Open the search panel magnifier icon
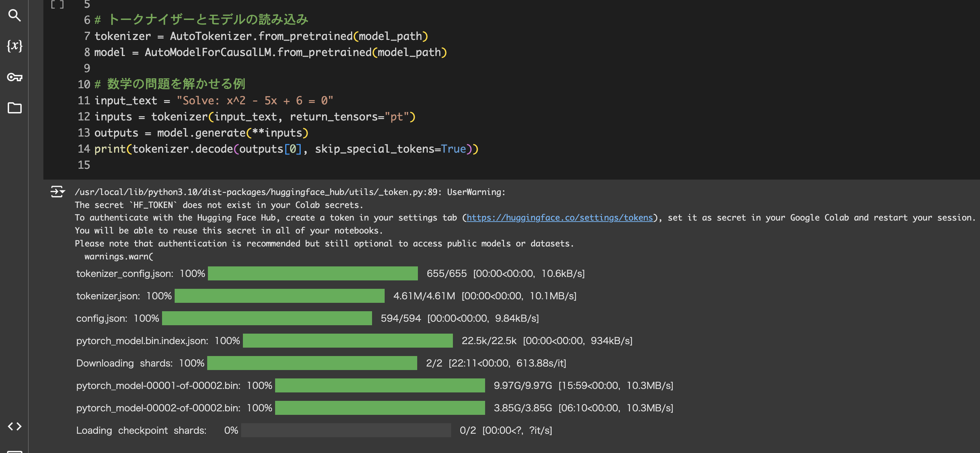The image size is (980, 453). point(14,15)
